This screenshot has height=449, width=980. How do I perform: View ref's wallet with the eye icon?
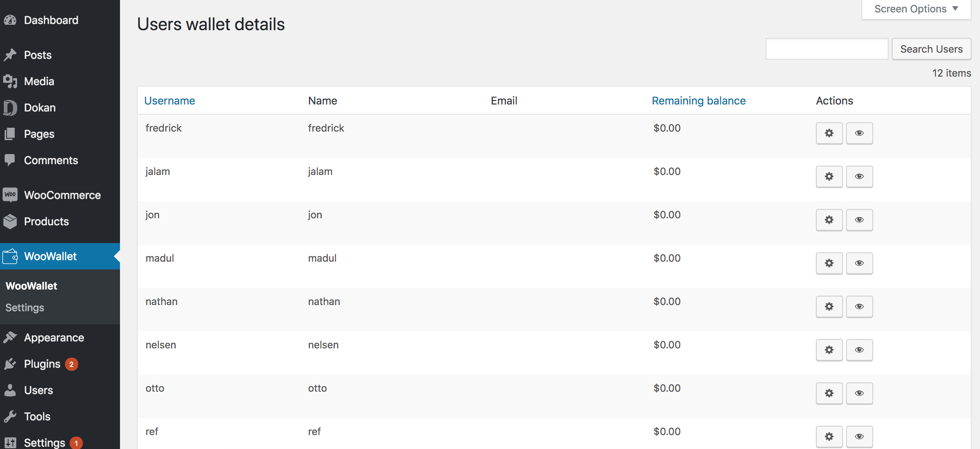pos(859,437)
